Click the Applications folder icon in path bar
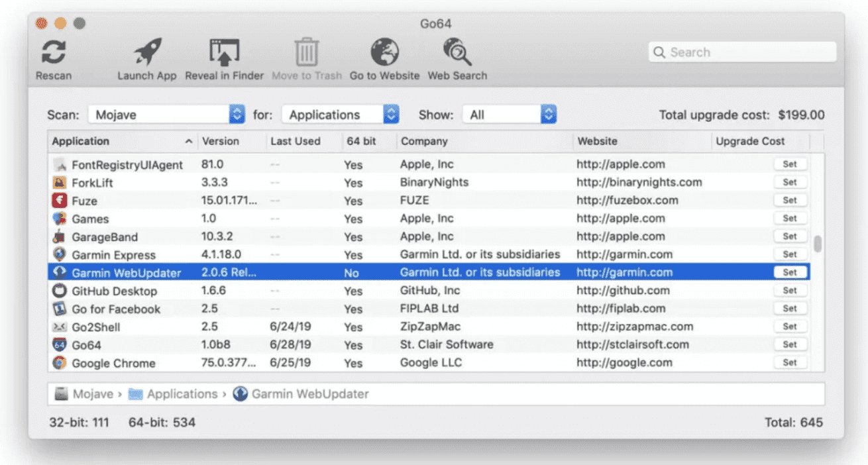Image resolution: width=868 pixels, height=465 pixels. pos(136,394)
